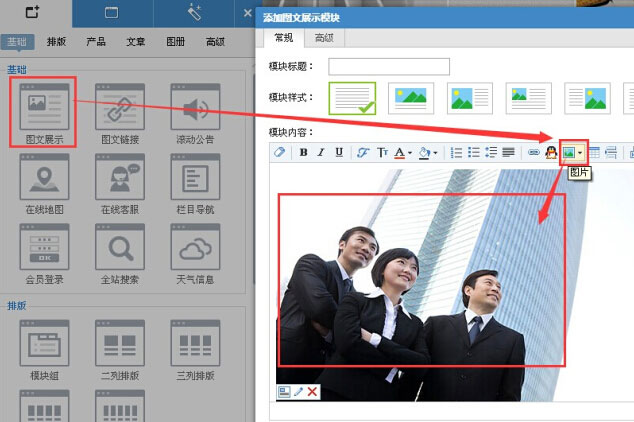Open the 文章 category tab
The width and height of the screenshot is (634, 422).
135,42
